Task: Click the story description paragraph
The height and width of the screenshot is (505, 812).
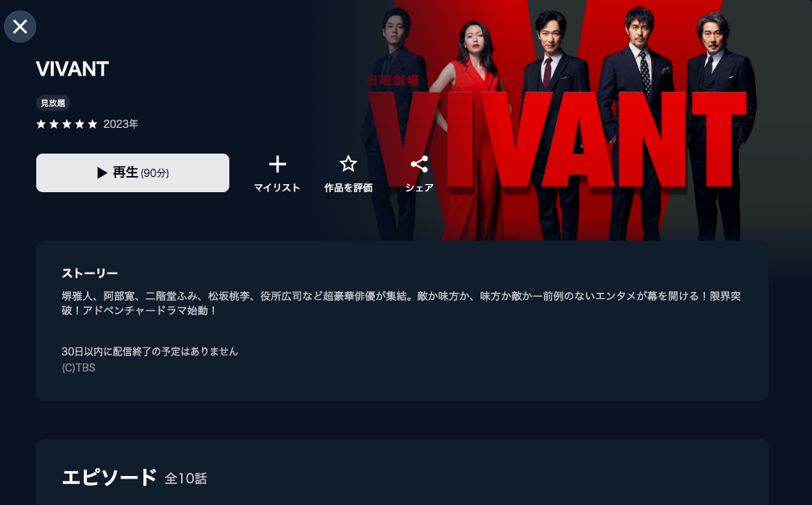Action: click(x=402, y=303)
